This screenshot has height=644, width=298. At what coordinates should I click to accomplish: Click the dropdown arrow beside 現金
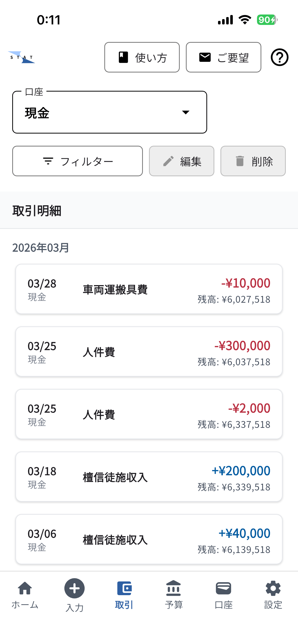(186, 112)
